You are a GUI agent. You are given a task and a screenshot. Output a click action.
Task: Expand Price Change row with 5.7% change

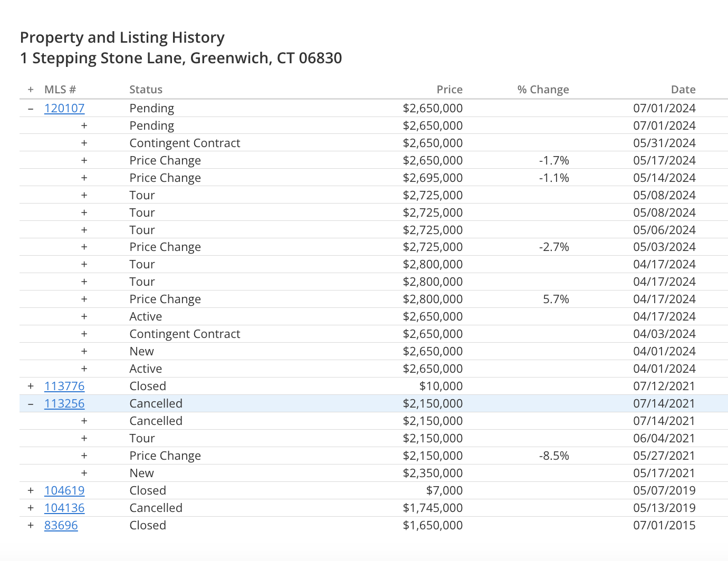coord(84,299)
